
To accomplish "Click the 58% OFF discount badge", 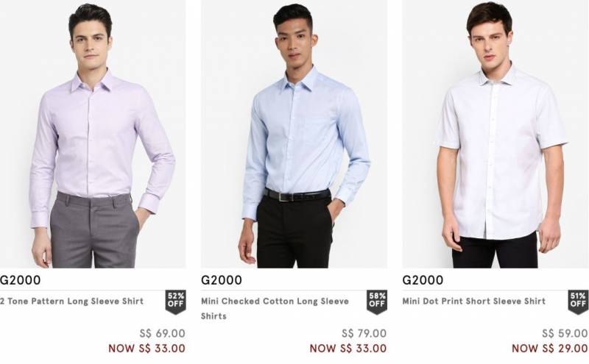I will 376,301.
